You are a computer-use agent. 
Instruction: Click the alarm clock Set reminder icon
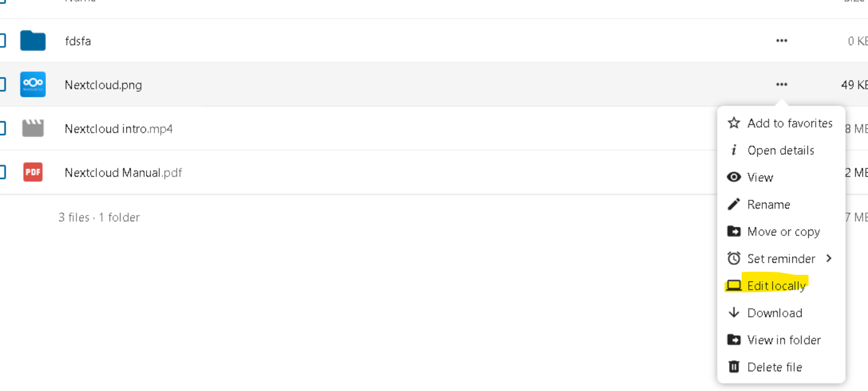click(x=734, y=258)
